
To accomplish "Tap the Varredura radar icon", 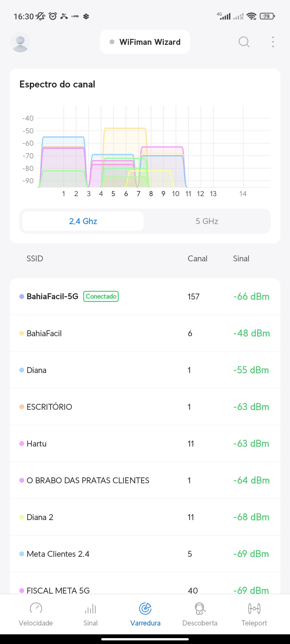I will pos(145,608).
